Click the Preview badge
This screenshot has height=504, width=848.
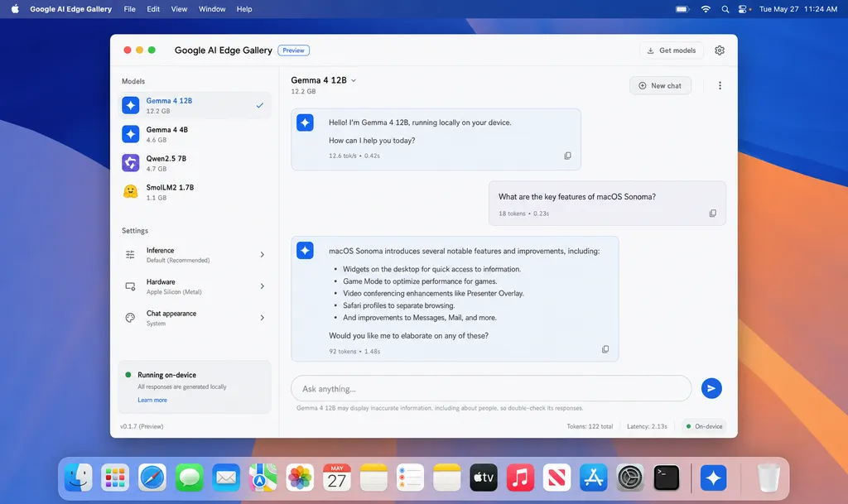294,50
